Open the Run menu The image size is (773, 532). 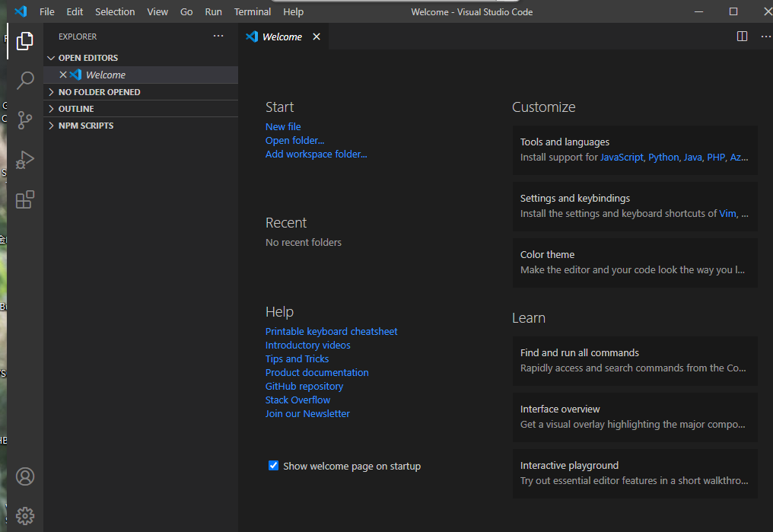click(x=214, y=12)
